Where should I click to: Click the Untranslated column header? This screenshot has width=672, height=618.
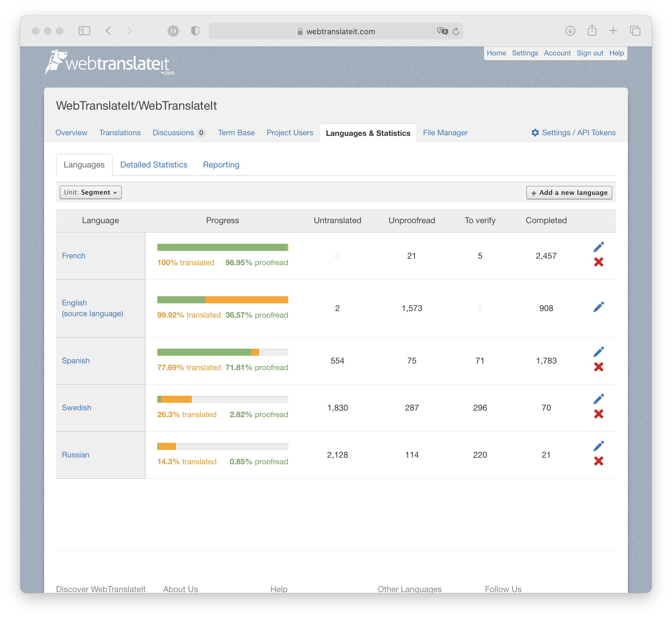tap(337, 221)
